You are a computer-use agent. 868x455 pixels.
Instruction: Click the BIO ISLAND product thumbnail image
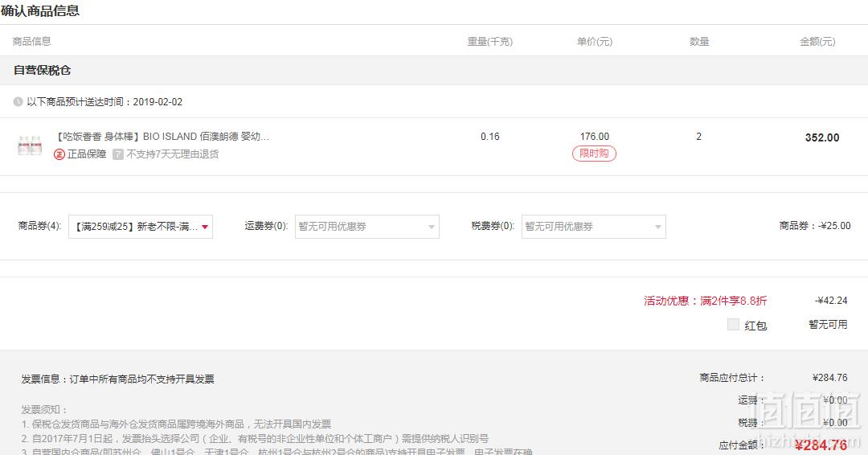[x=30, y=145]
